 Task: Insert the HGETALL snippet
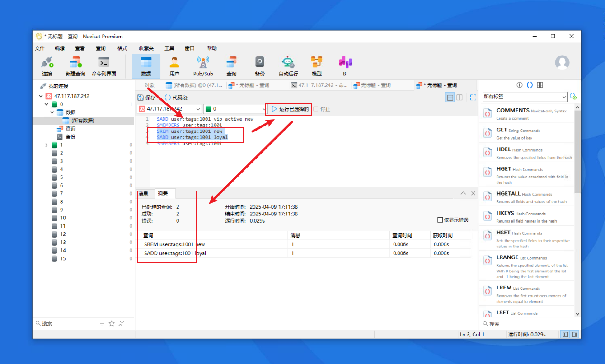tap(527, 197)
